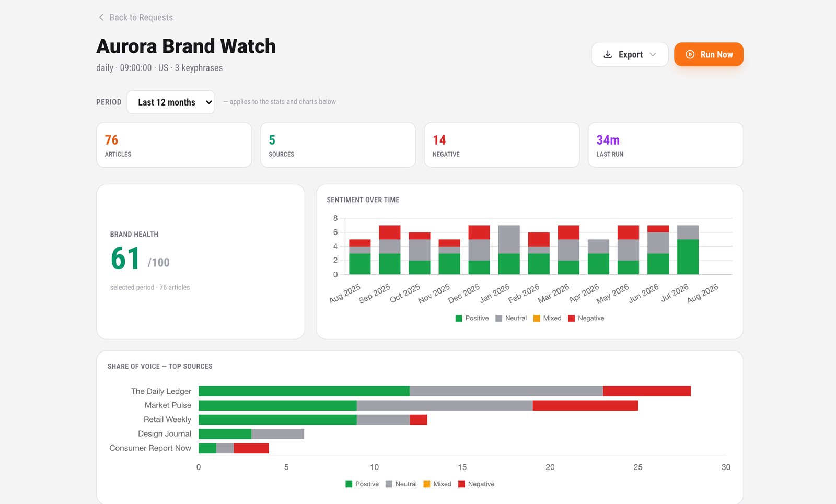The height and width of the screenshot is (504, 836).
Task: Click the Market Pulse red negative bar segment
Action: pos(585,405)
